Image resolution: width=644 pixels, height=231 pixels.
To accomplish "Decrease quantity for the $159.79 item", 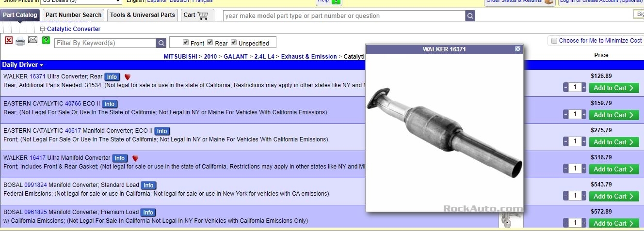I will coord(565,115).
